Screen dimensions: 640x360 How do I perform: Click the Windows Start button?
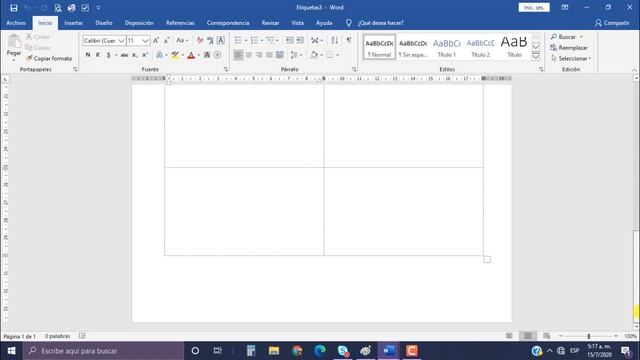tap(11, 351)
